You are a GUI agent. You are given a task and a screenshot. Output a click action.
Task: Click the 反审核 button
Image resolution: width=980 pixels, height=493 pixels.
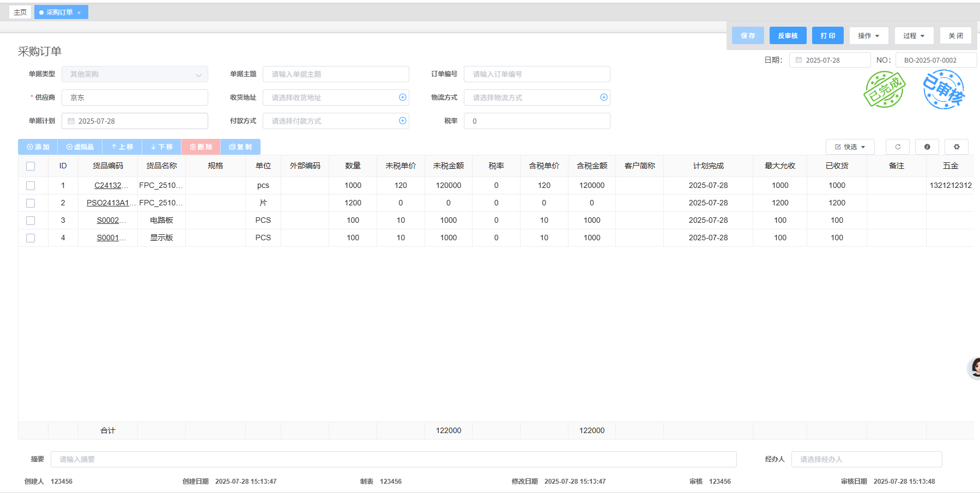[788, 36]
